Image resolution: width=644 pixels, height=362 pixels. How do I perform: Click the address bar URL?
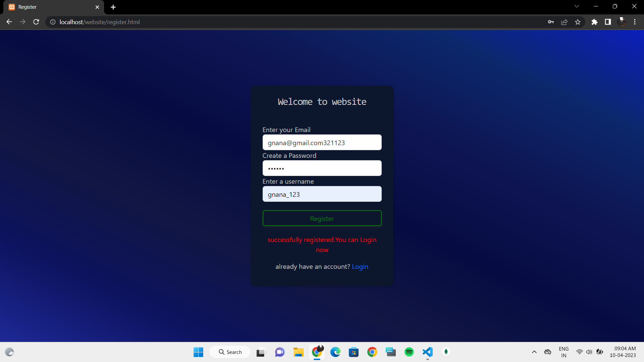99,22
